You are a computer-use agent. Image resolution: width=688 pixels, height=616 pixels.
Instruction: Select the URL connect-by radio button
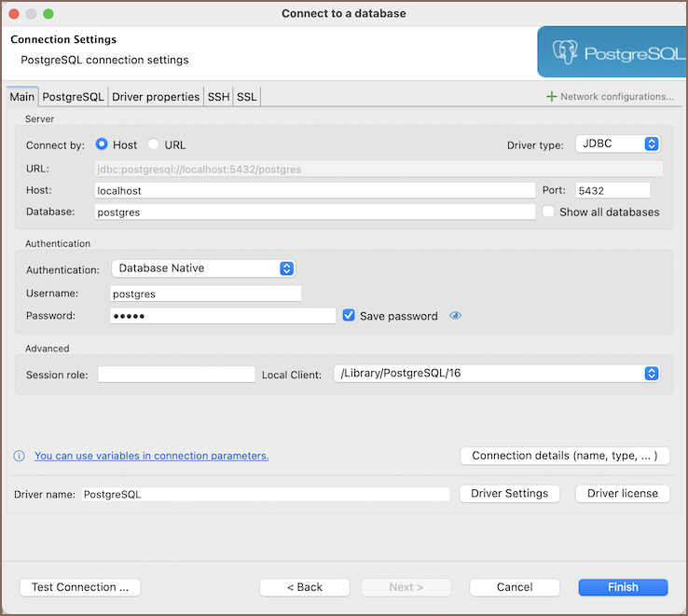tap(154, 144)
